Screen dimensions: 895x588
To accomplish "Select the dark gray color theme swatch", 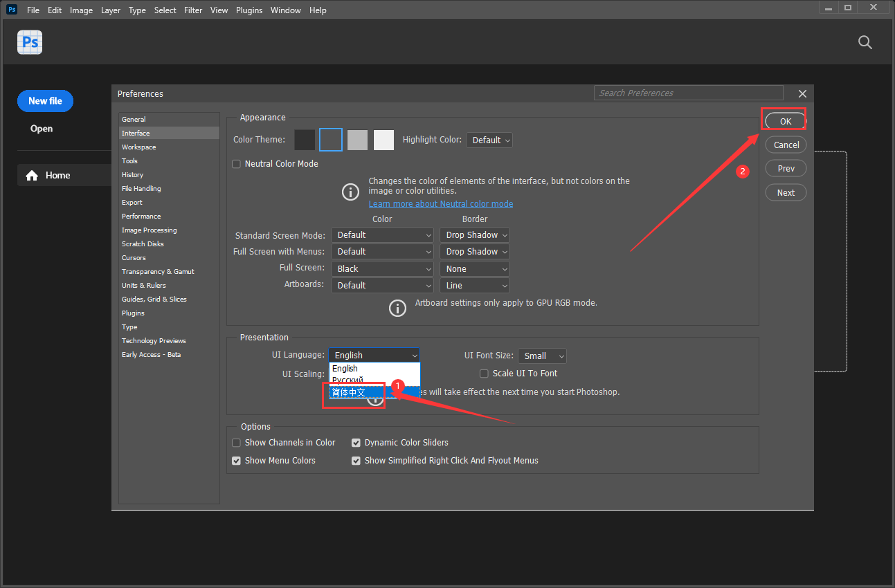I will (331, 140).
